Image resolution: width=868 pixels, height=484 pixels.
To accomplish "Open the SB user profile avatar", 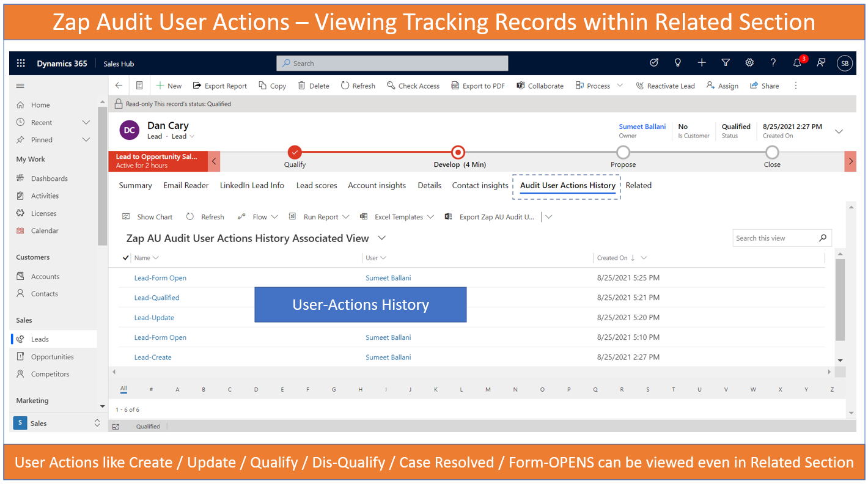I will coord(845,63).
